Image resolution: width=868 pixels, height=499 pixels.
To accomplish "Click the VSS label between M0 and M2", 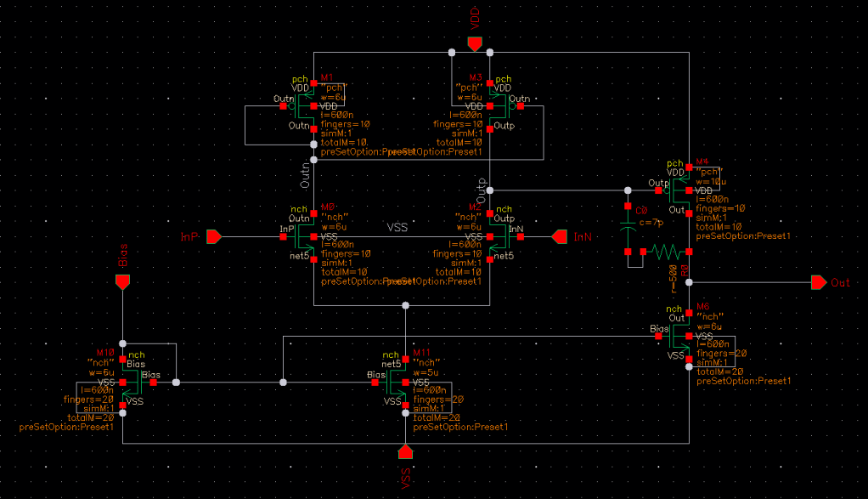I will coord(397,228).
